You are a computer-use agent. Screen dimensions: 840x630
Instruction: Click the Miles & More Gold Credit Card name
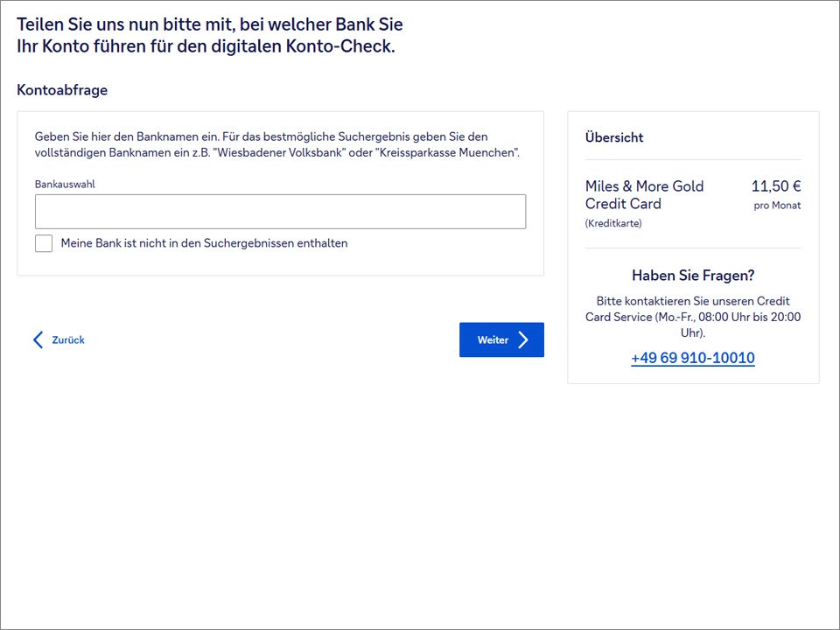tap(644, 195)
